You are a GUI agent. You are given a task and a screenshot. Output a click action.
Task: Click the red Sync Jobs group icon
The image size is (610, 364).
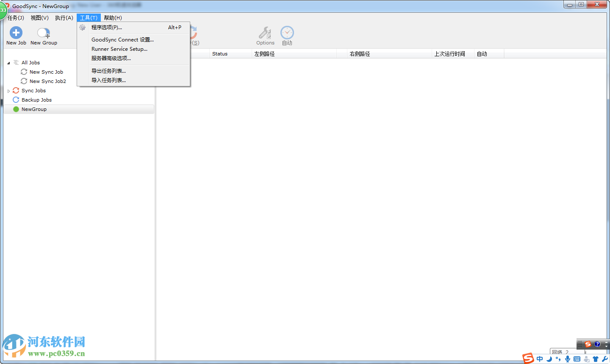[16, 91]
